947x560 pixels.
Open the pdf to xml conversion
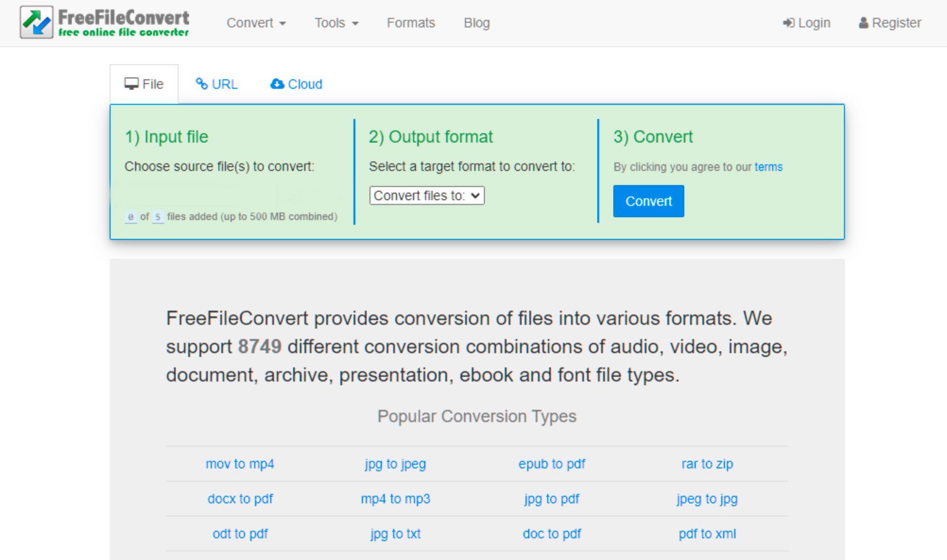pos(707,534)
